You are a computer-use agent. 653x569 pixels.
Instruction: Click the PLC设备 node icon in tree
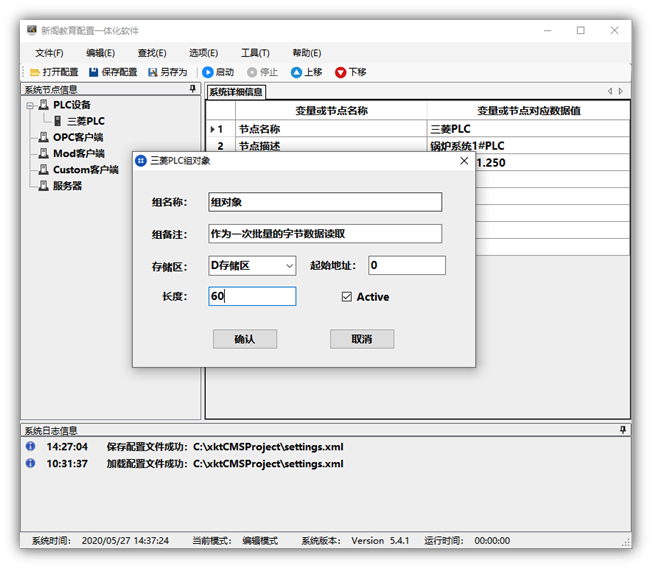coord(43,105)
